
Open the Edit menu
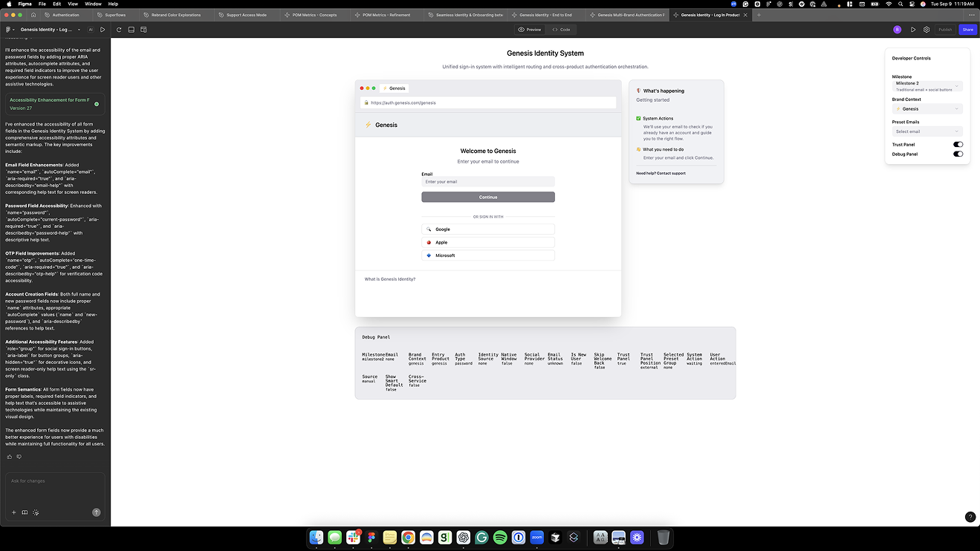[x=56, y=4]
